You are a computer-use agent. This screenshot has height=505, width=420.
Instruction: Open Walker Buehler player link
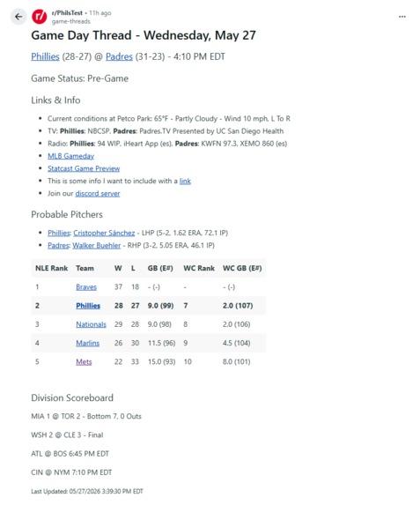coord(97,245)
